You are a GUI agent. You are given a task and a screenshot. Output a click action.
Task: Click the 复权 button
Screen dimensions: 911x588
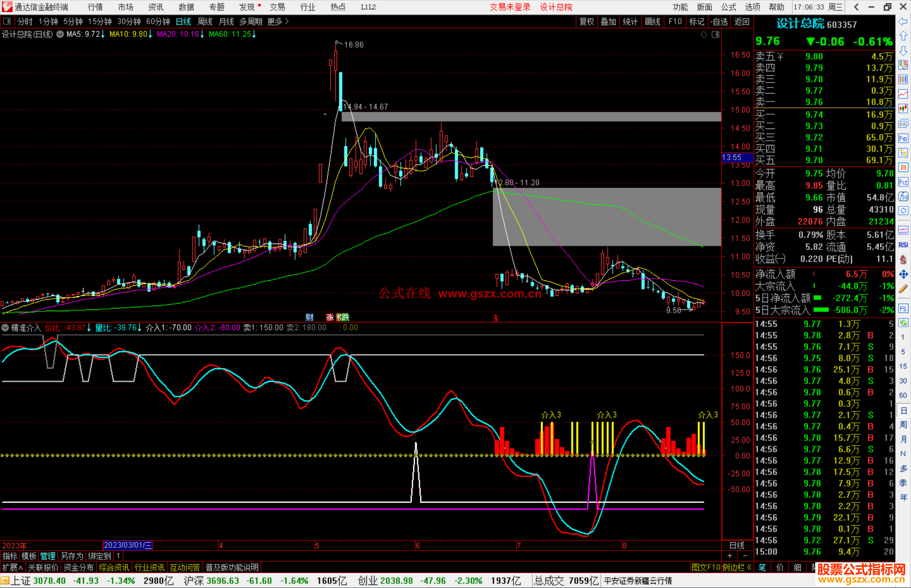[587, 21]
